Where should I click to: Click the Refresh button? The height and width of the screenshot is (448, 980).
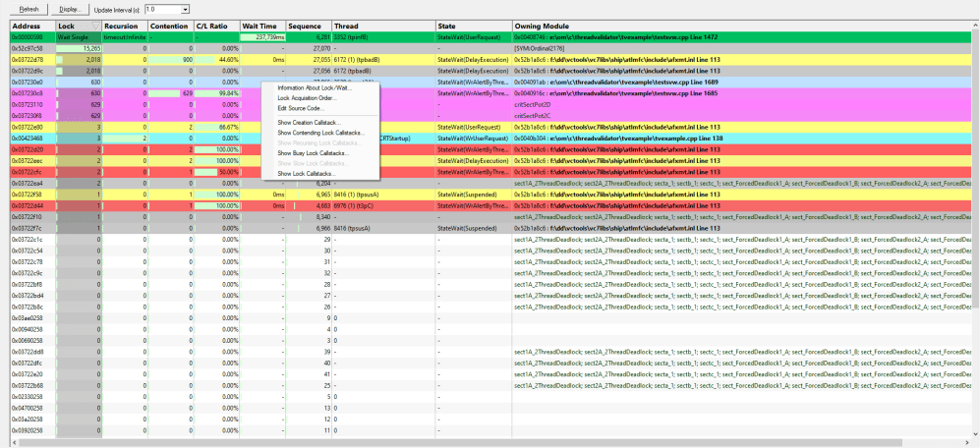(x=27, y=10)
